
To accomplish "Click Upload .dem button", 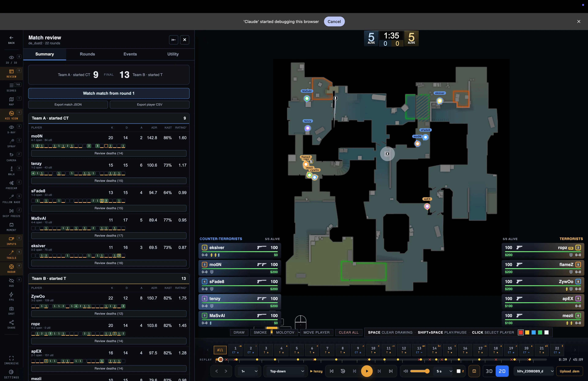I will point(569,371).
